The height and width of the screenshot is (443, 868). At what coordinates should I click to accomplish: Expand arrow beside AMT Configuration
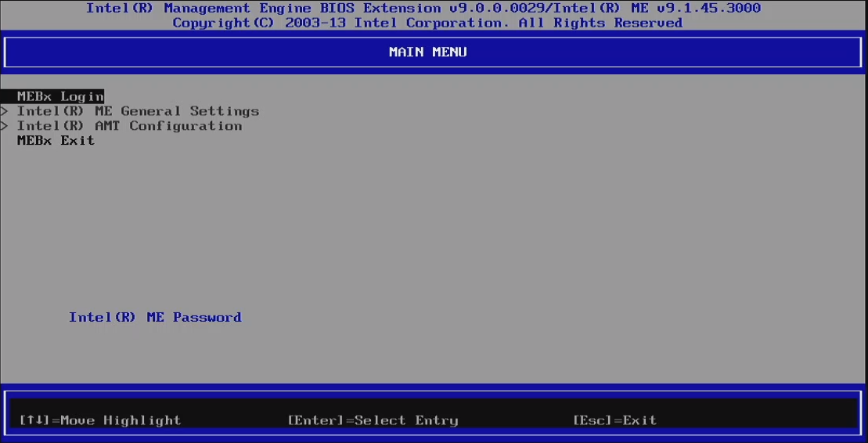point(5,126)
